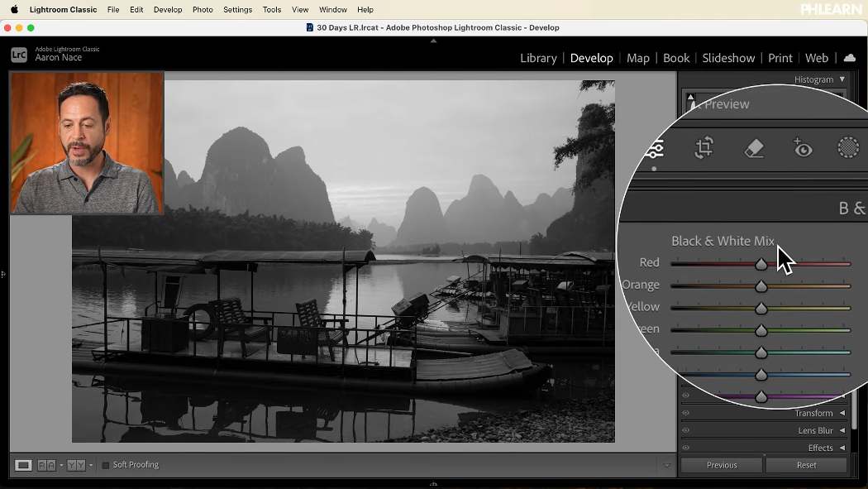Image resolution: width=868 pixels, height=489 pixels.
Task: Click the Red slider handle
Action: pos(761,264)
